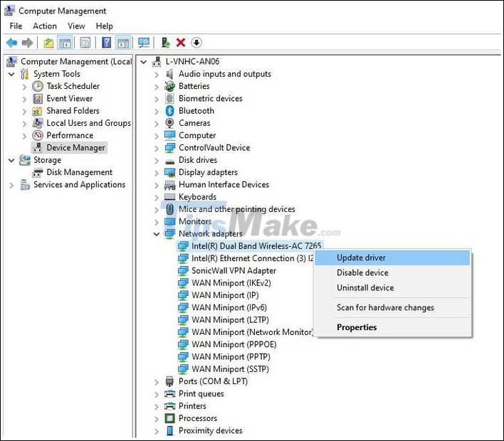Select Computer Management (Local) root
This screenshot has width=504, height=441.
[x=76, y=62]
